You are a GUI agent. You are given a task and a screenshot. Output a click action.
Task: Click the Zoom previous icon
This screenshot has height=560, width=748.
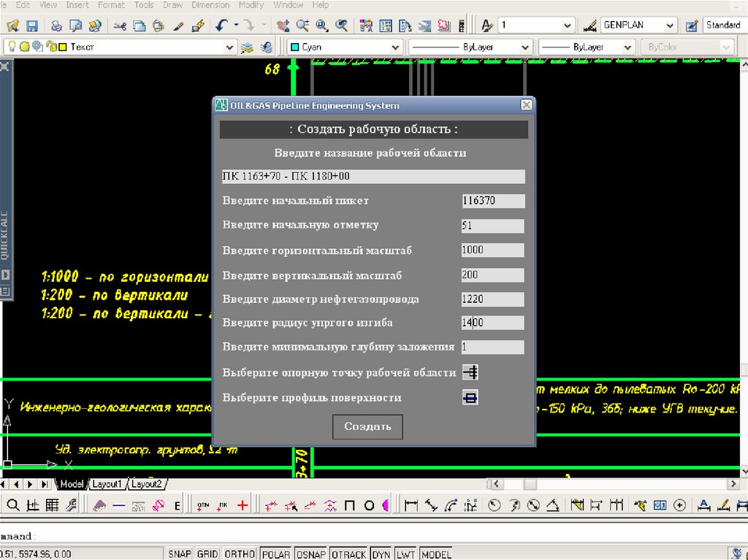pos(341,26)
